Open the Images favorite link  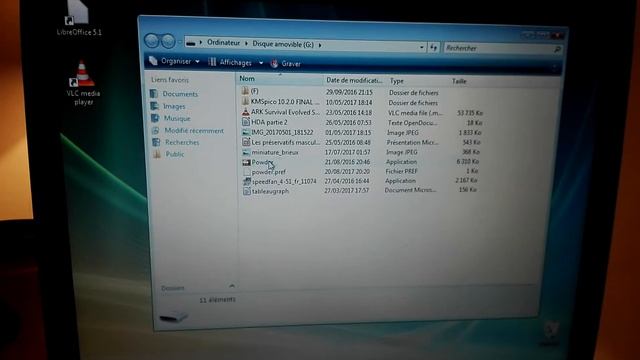click(174, 107)
